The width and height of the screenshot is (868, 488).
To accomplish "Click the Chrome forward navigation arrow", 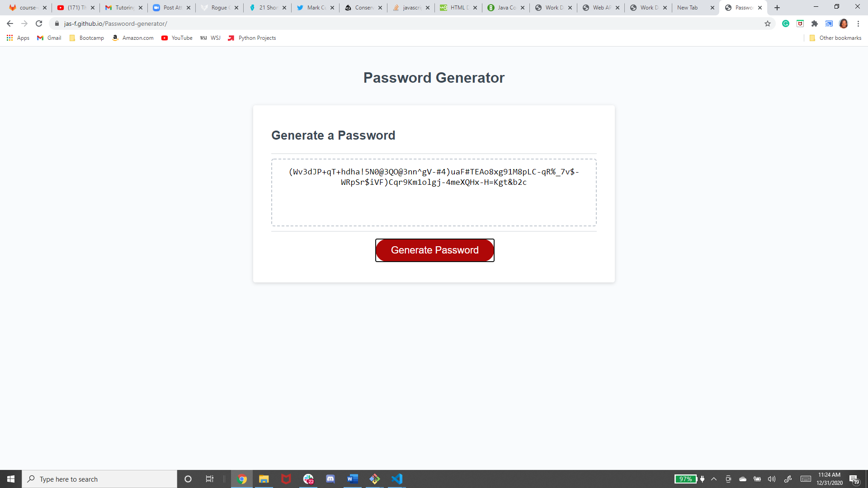I will 24,23.
